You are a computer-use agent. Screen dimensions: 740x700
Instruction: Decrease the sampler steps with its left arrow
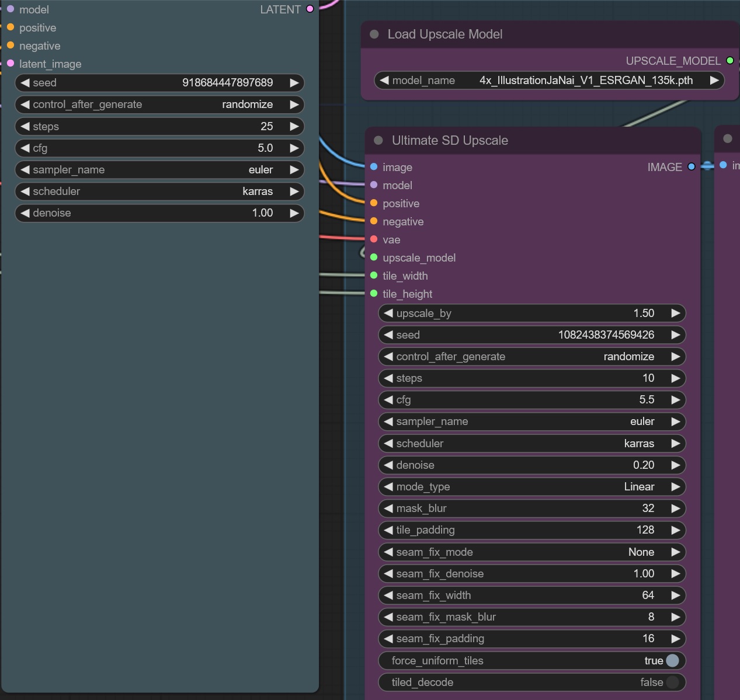(25, 126)
